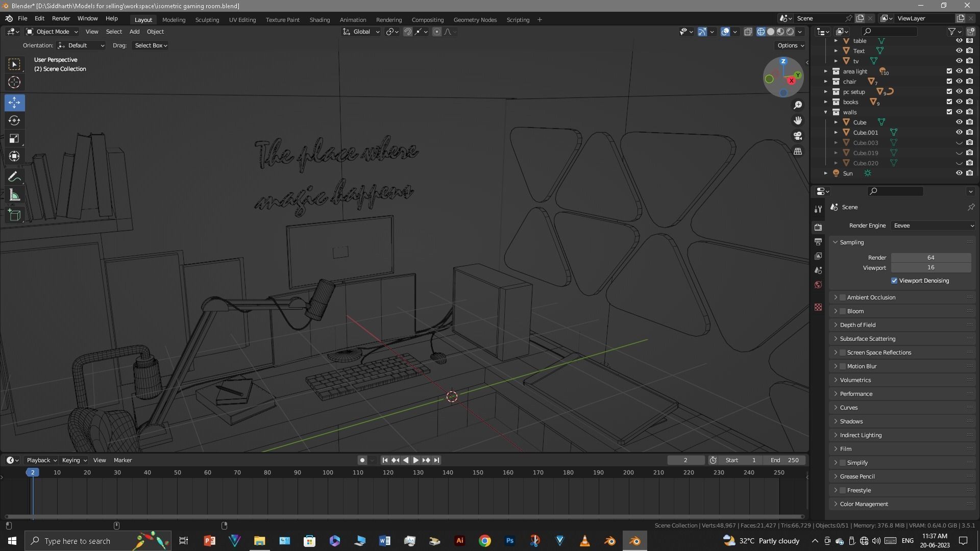Switch perspective/orthographic grid icon
The image size is (980, 551).
coord(798,152)
